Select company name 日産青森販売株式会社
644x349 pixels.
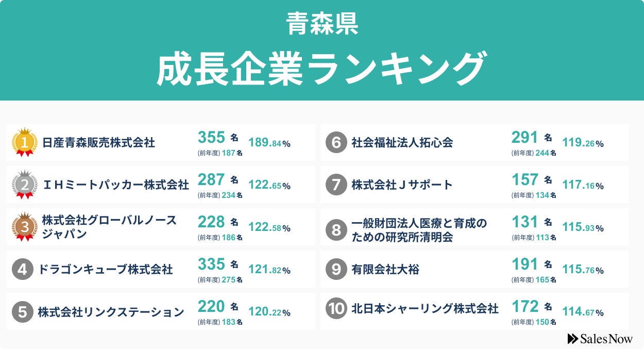(98, 143)
